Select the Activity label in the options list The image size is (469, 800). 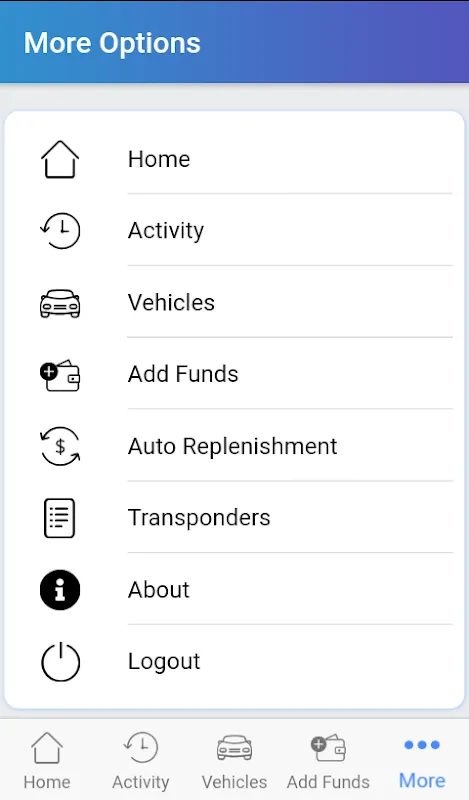tap(166, 231)
